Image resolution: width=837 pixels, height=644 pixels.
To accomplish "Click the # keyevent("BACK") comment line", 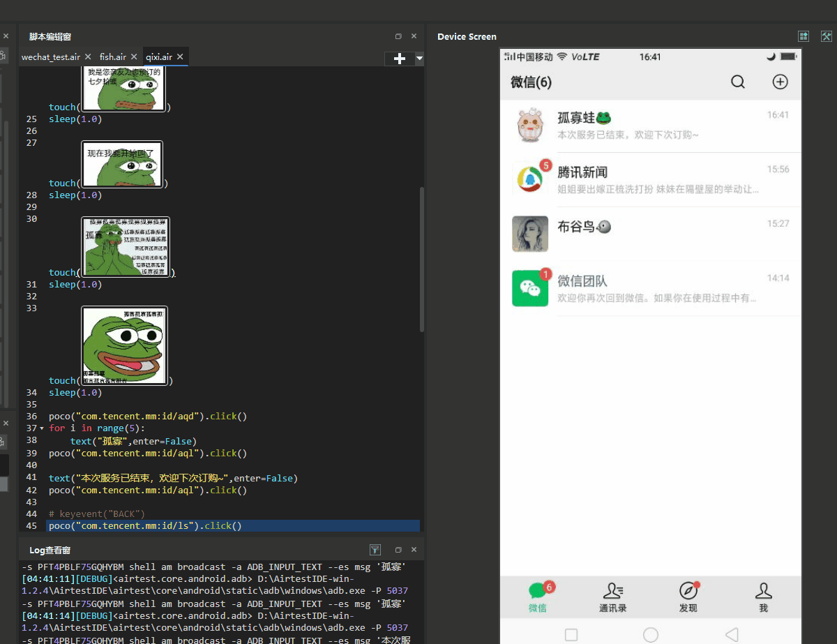I will point(97,514).
